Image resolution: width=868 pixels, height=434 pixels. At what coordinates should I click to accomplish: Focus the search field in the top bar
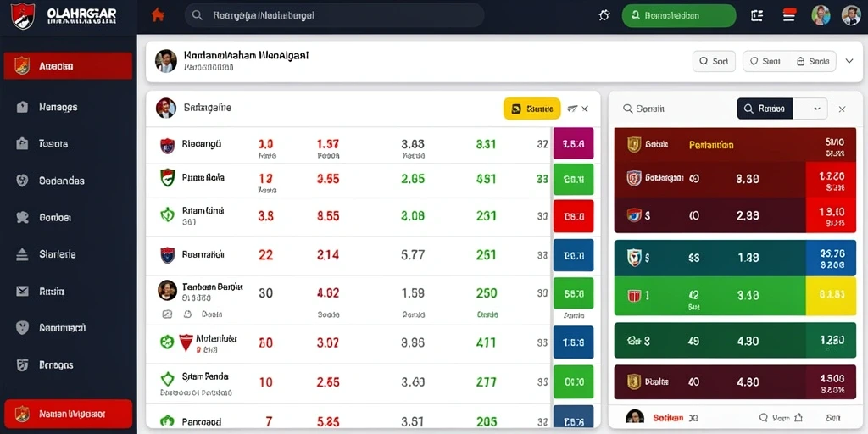[334, 15]
